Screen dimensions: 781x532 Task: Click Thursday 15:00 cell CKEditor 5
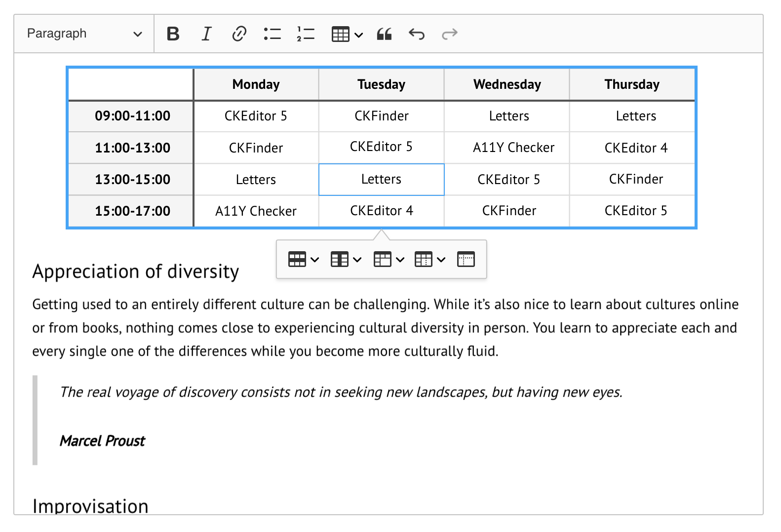coord(632,211)
